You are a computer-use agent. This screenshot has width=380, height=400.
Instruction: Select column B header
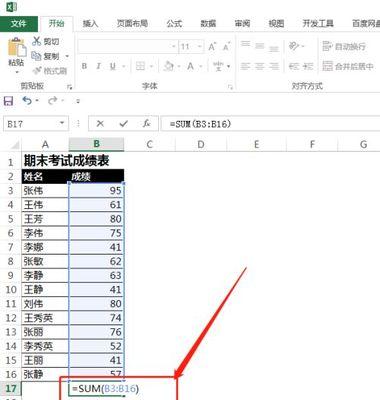96,144
